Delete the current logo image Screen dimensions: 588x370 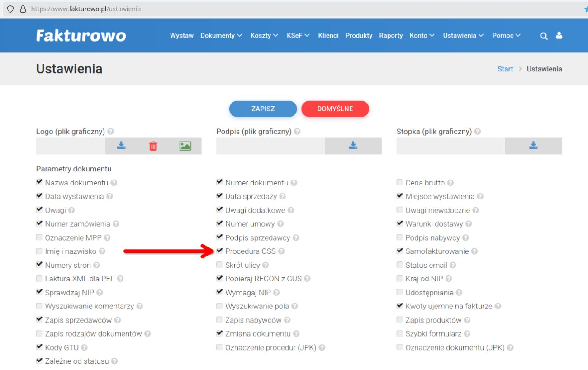[153, 145]
